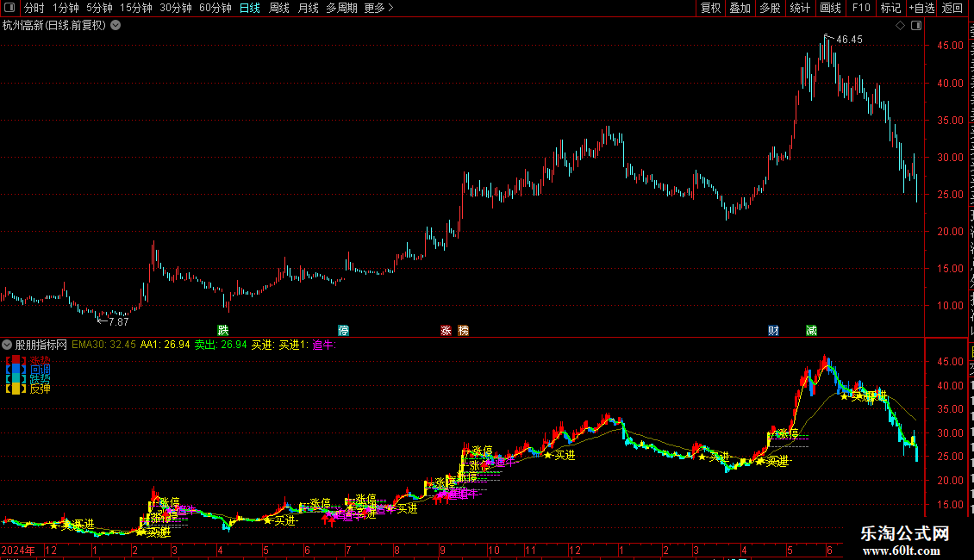Toggle right side panel icon on chart
The image size is (974, 560).
(x=916, y=26)
